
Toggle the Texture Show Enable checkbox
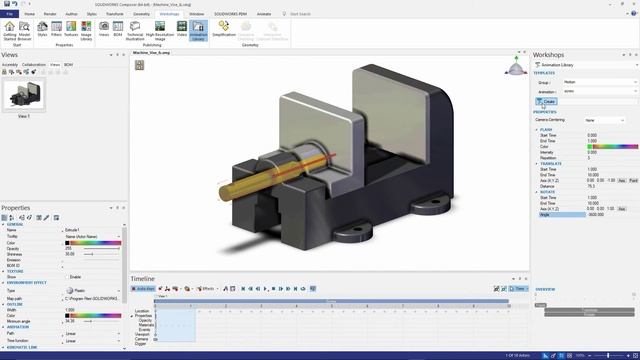67,277
